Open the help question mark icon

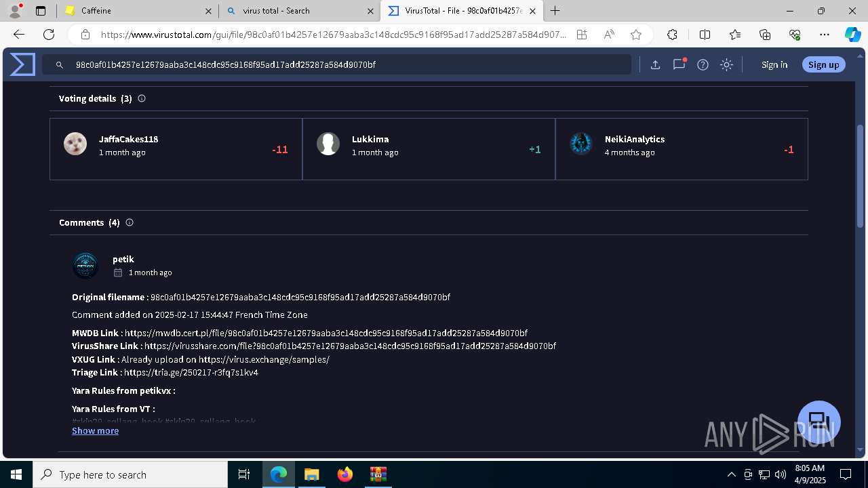click(703, 64)
